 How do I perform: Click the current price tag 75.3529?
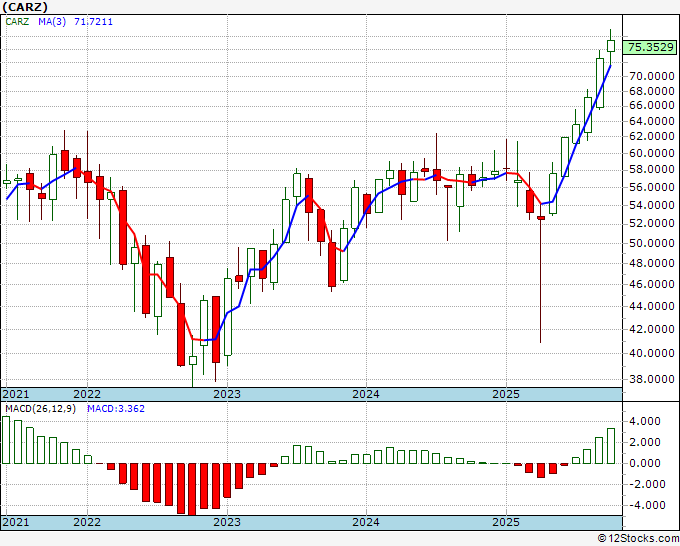[x=650, y=47]
